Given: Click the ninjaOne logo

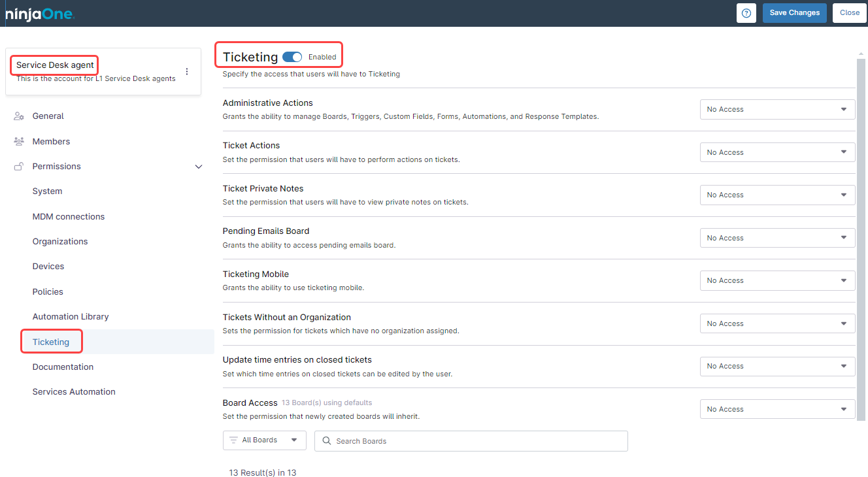Looking at the screenshot, I should click(39, 13).
